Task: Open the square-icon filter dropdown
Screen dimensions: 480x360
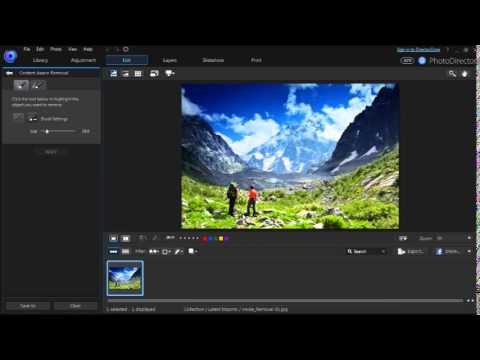Action: [x=166, y=252]
